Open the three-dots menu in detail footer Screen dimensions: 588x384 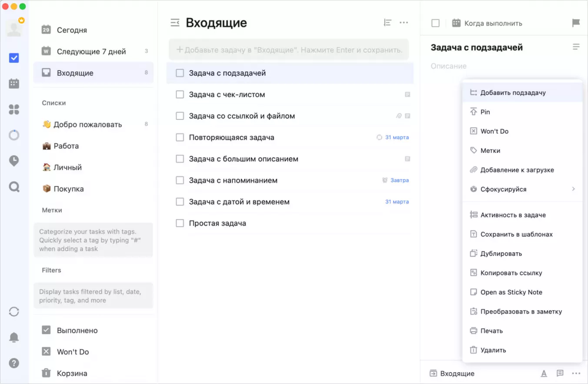576,374
